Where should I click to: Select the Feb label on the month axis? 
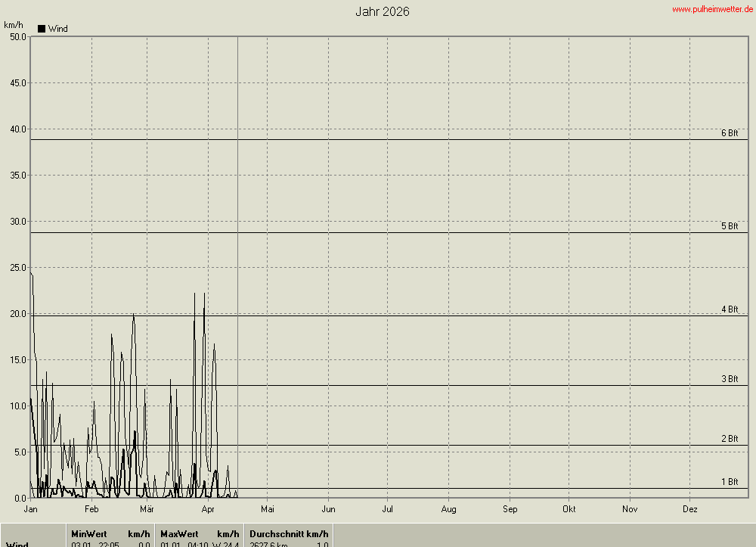pyautogui.click(x=91, y=509)
